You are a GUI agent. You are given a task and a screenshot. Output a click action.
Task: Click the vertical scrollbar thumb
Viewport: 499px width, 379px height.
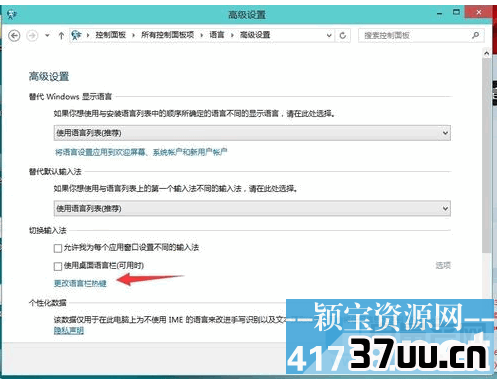[487, 156]
